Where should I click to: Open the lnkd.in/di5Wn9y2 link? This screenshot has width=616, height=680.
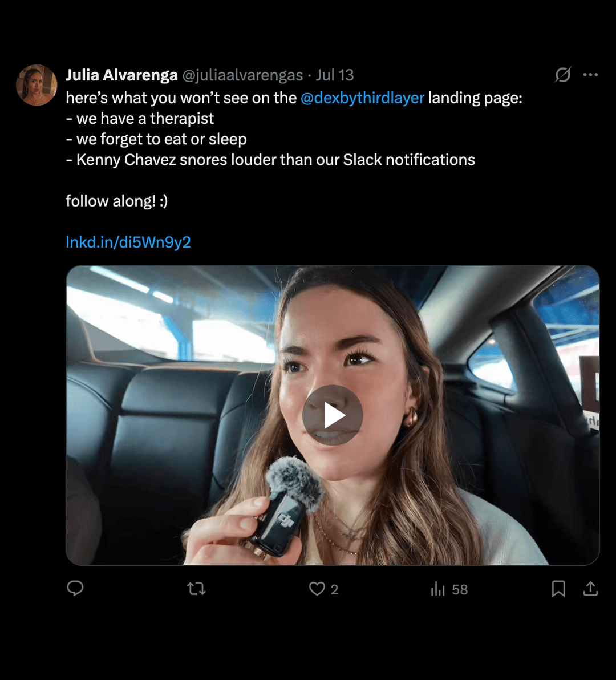coord(128,242)
